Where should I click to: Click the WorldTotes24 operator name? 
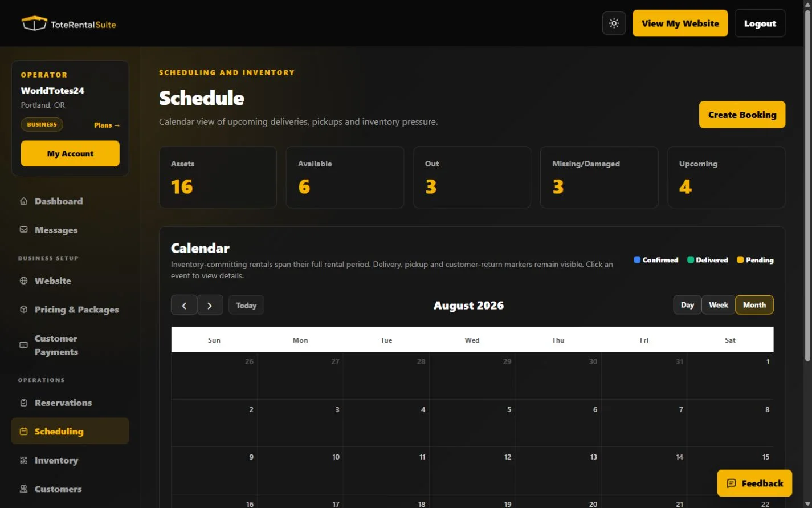pos(52,91)
